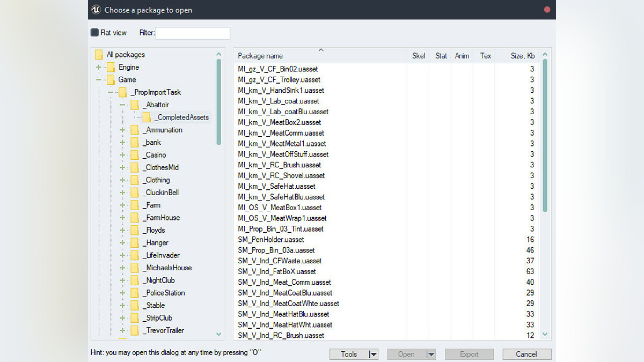Select the Engine folder icon
The height and width of the screenshot is (362, 644).
pyautogui.click(x=111, y=67)
